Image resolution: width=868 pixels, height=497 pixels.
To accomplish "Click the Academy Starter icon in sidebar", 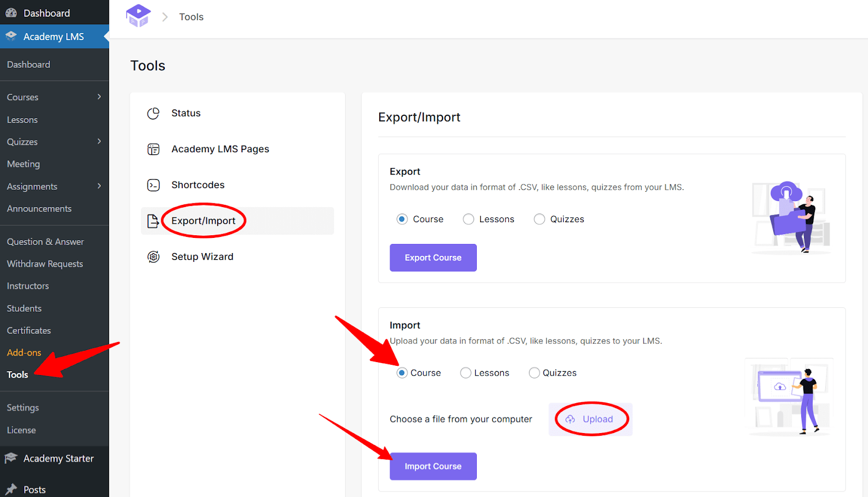I will (x=11, y=458).
